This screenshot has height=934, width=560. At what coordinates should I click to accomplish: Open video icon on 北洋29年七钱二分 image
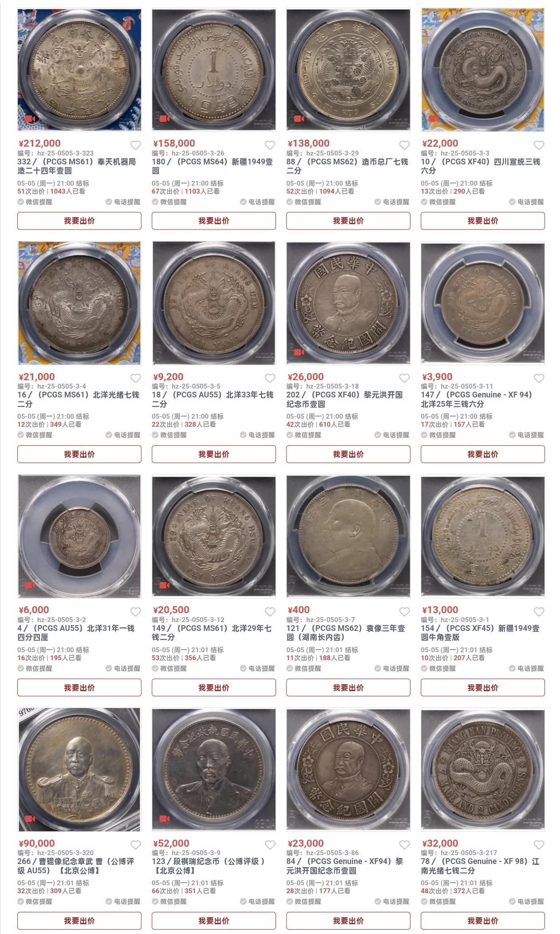(x=164, y=585)
